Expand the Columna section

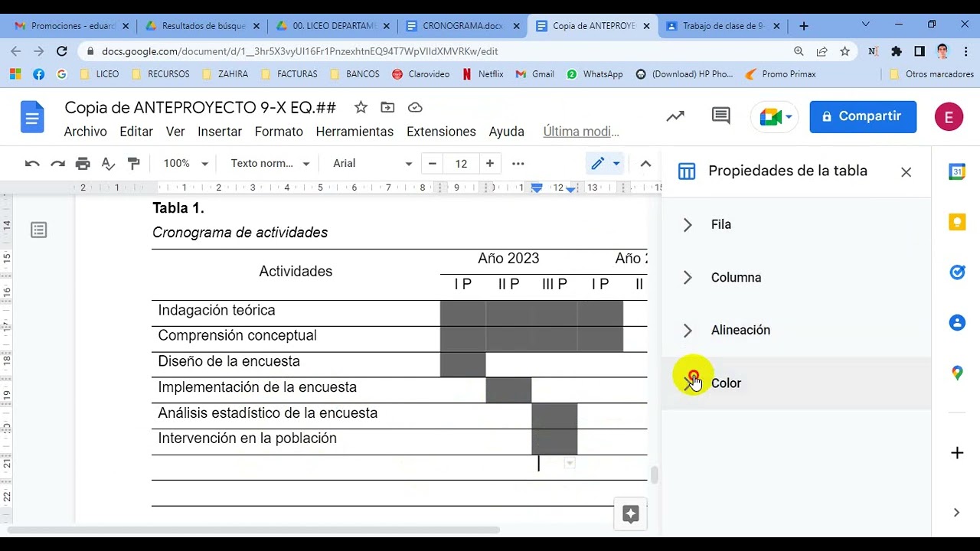[796, 278]
